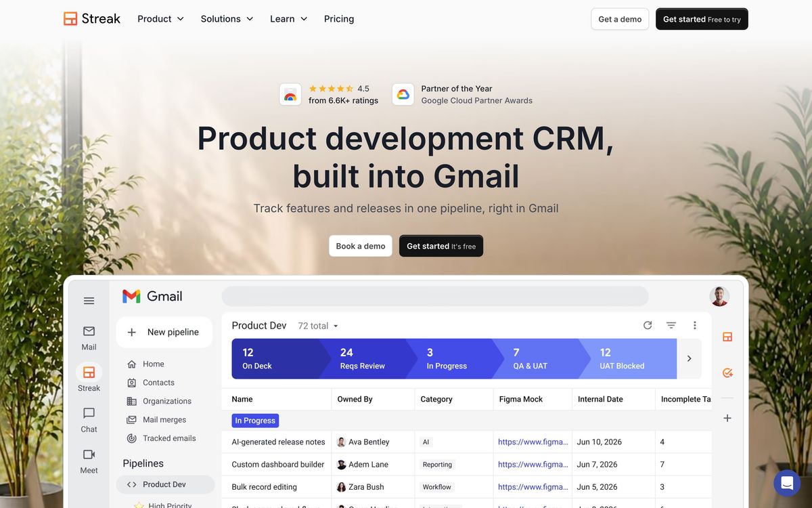Screen dimensions: 812x508
Task: Open Meet in the Gmail sidebar
Action: (x=89, y=461)
